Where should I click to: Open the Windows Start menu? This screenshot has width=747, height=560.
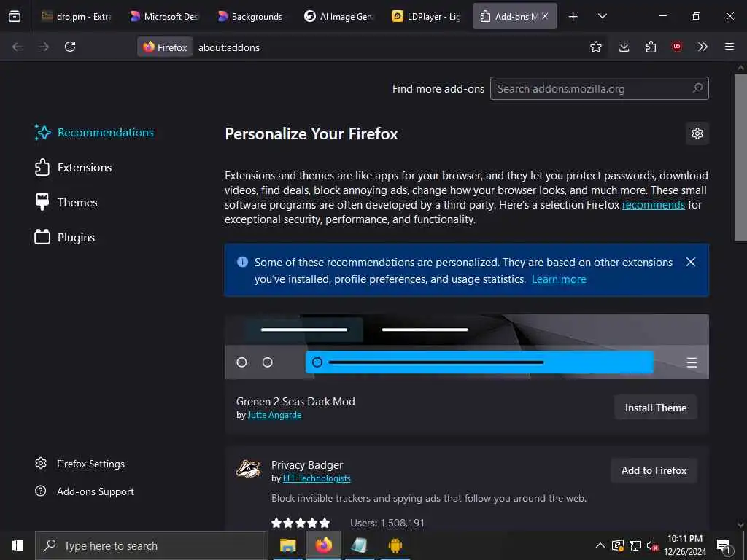tap(18, 545)
